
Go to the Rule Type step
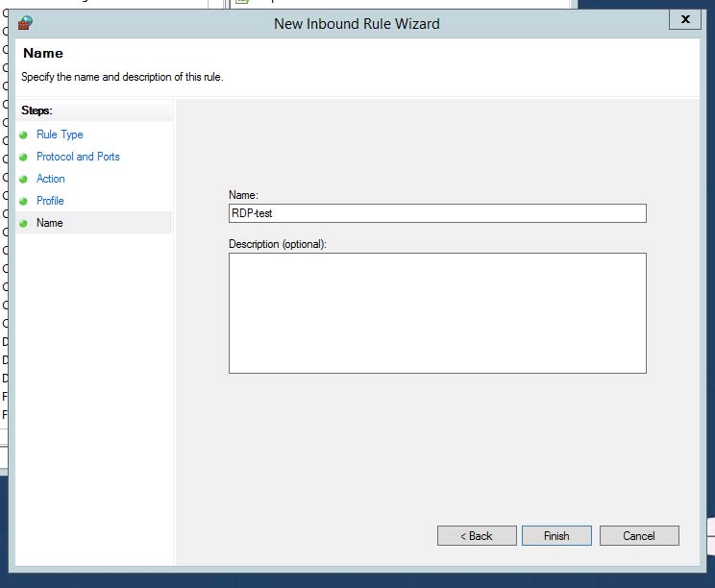coord(60,135)
